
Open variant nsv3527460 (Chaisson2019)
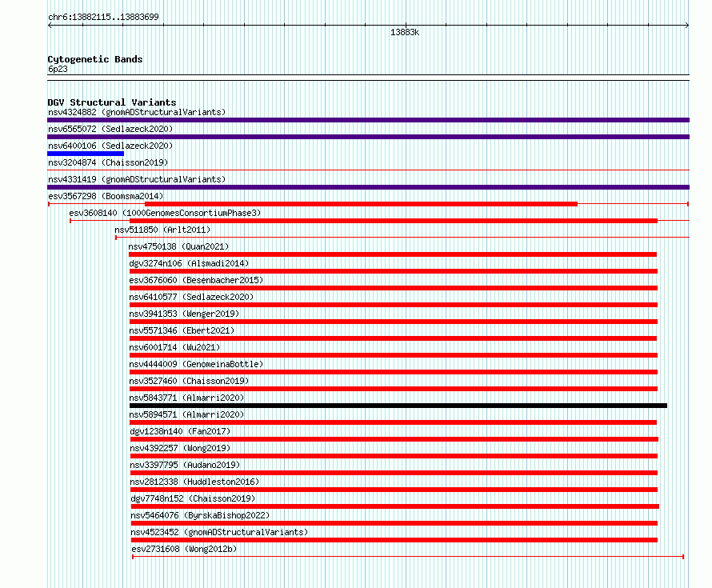point(189,381)
